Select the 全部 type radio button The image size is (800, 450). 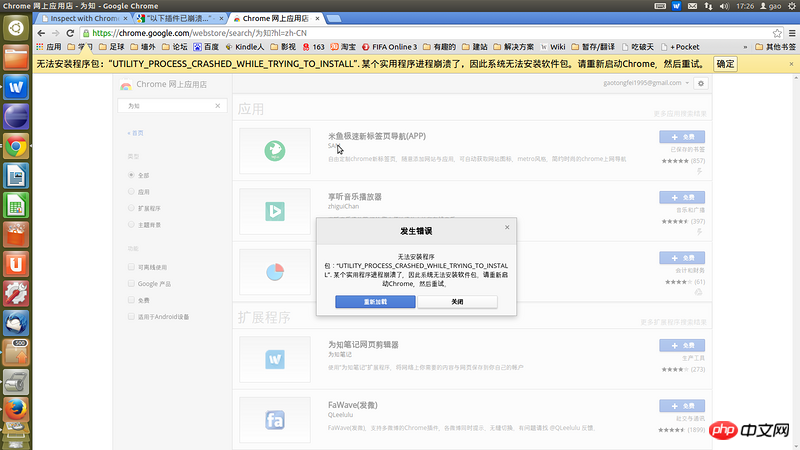tap(131, 175)
